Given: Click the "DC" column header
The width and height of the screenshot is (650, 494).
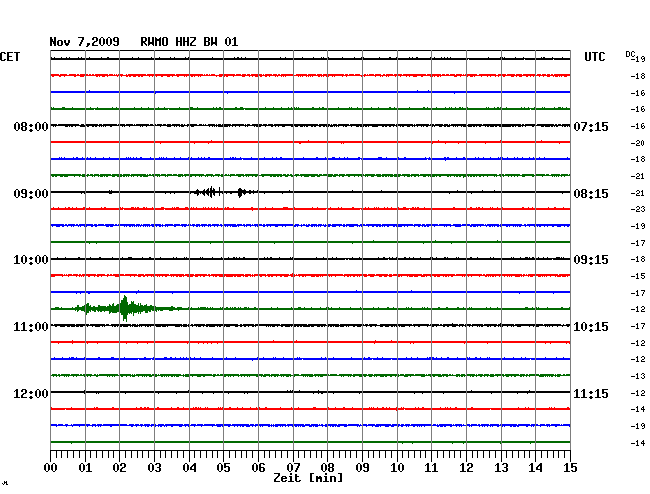Looking at the screenshot, I should pyautogui.click(x=630, y=54).
